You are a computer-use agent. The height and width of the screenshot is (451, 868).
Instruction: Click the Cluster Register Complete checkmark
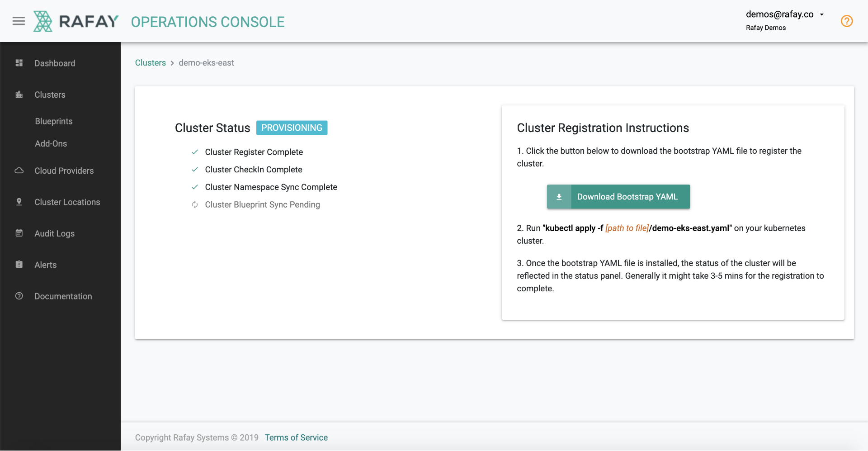[x=195, y=152]
